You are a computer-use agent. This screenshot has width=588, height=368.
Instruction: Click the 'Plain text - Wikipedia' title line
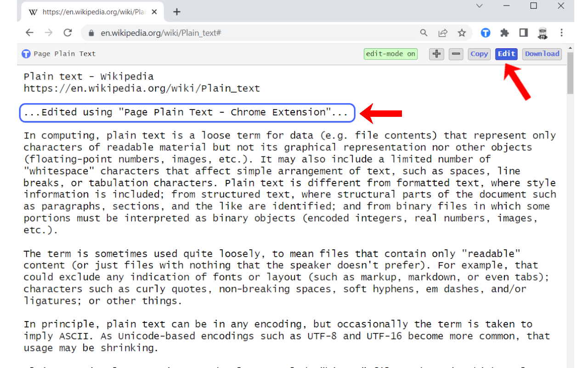click(x=89, y=76)
